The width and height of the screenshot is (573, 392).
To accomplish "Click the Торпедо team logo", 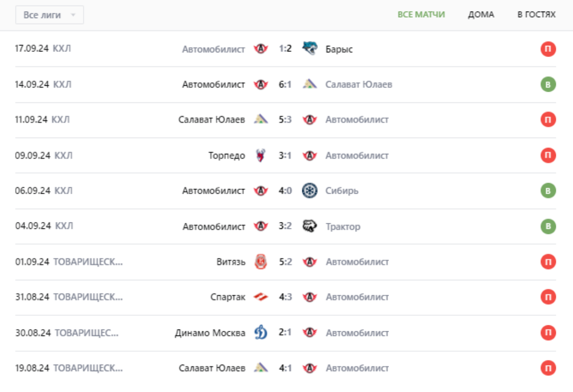I will pyautogui.click(x=261, y=156).
